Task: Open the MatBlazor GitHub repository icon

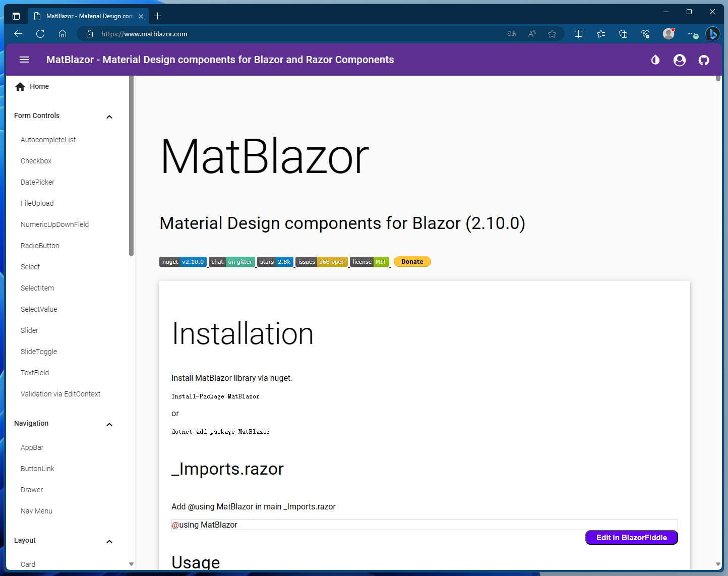Action: 704,60
